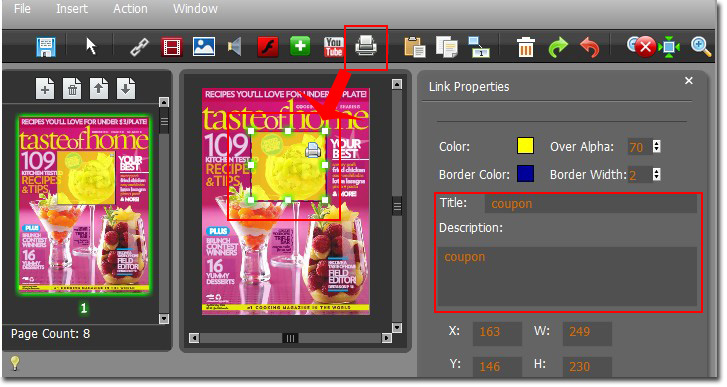This screenshot has width=727, height=387.
Task: Open the blue Border Color swatch
Action: (525, 173)
